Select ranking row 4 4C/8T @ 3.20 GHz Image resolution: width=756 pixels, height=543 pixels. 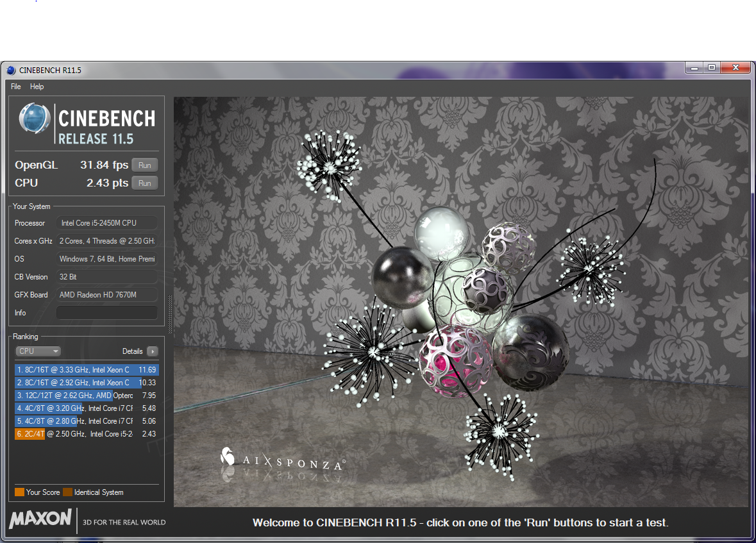[87, 408]
